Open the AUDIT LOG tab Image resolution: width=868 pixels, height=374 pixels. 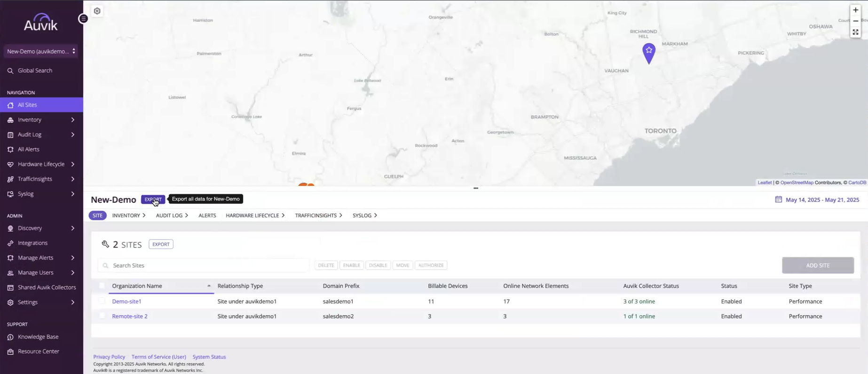pos(172,215)
